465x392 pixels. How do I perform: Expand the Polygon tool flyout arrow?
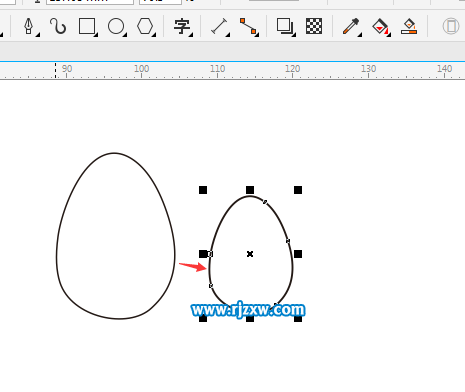[154, 35]
